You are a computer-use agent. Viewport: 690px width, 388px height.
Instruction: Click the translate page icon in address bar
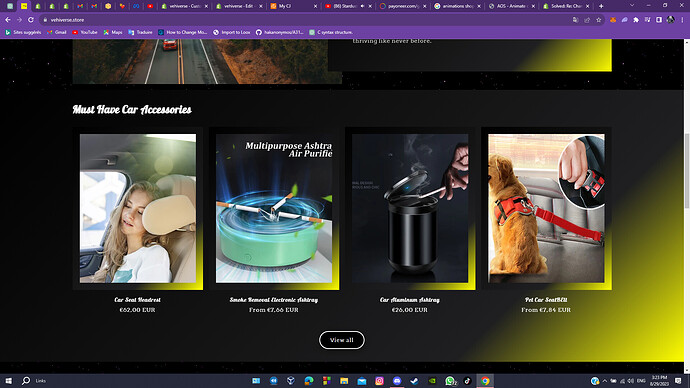coord(576,20)
